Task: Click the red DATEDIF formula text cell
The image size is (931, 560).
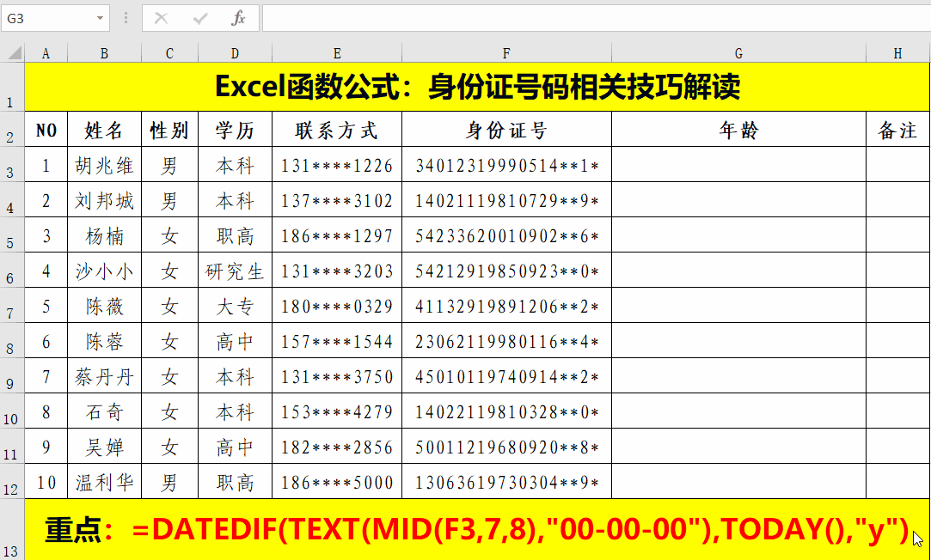Action: pos(477,529)
